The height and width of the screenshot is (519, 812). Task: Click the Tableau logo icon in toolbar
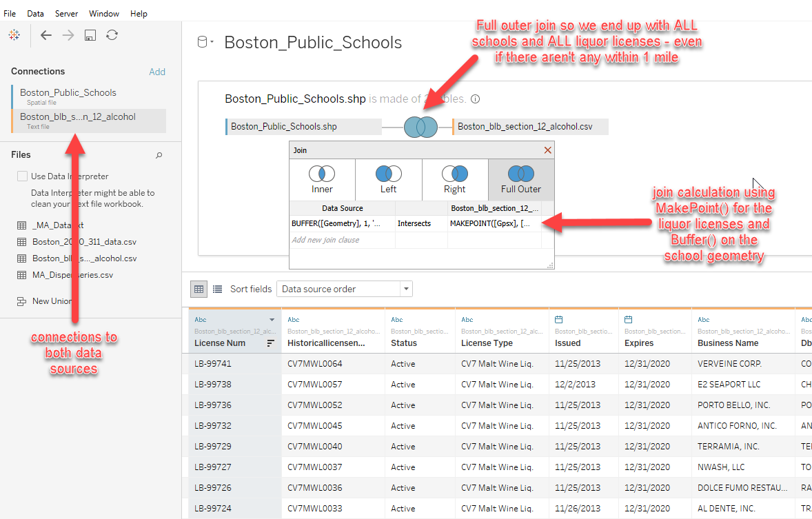[x=14, y=34]
